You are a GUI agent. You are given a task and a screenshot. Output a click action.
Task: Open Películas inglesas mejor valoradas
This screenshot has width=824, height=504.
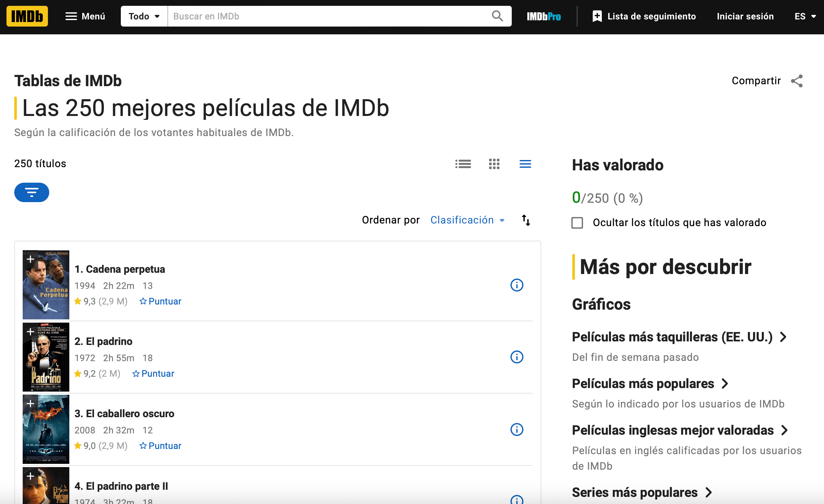(x=680, y=430)
